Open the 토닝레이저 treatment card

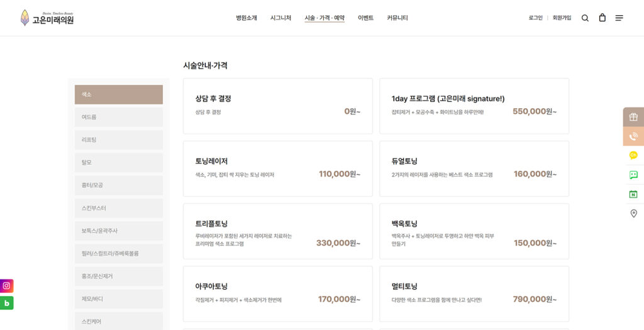click(x=277, y=168)
